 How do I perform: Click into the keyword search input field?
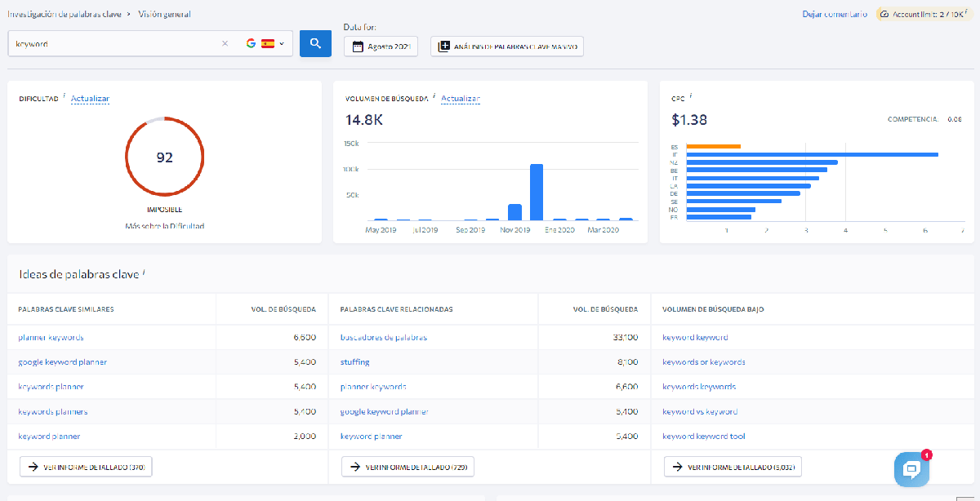114,44
